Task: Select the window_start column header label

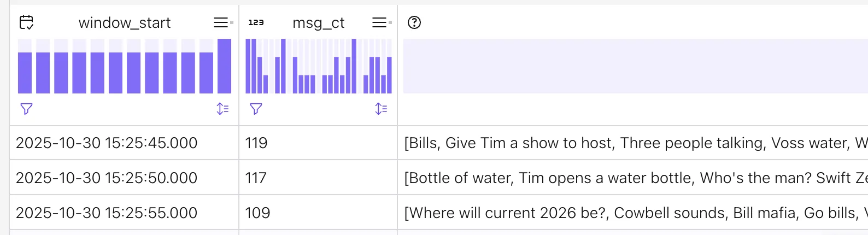Action: click(125, 23)
